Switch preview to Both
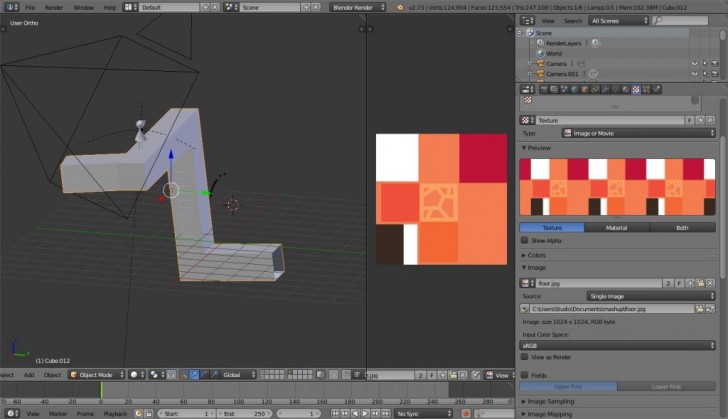This screenshot has width=728, height=419. tap(682, 228)
